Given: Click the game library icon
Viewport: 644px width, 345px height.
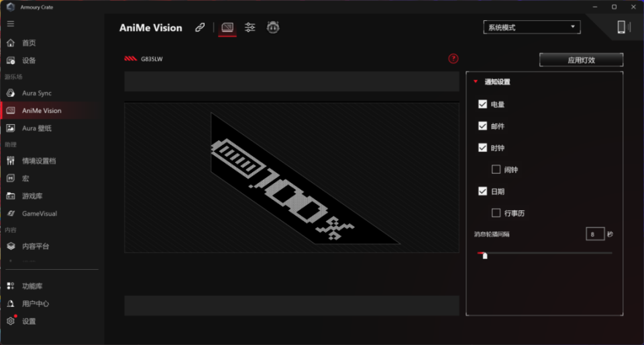Looking at the screenshot, I should 11,196.
